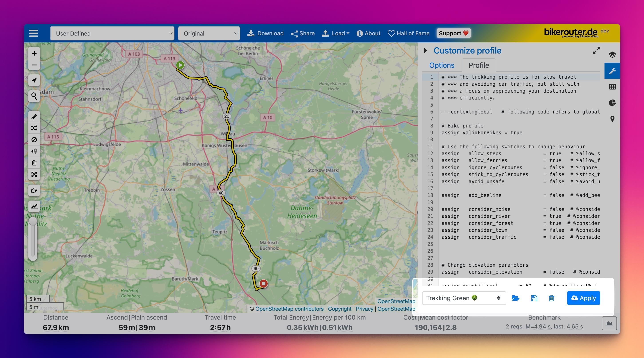
Task: Click the save profile floppy icon
Action: tap(534, 298)
